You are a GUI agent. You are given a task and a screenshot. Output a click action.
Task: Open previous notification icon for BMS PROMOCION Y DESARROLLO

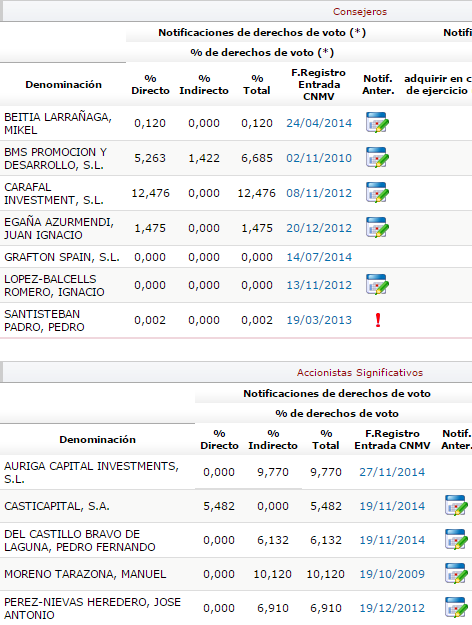coord(377,157)
